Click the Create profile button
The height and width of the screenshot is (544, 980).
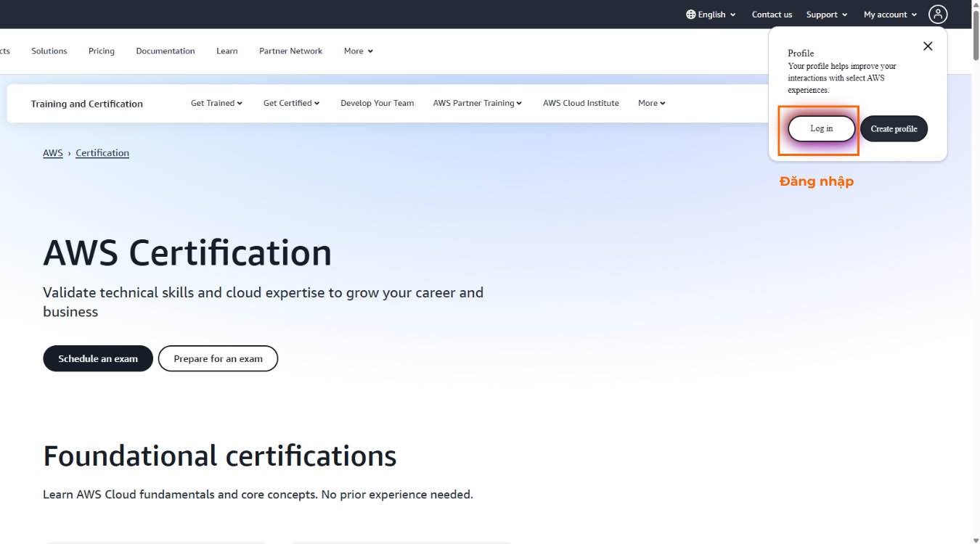point(894,128)
